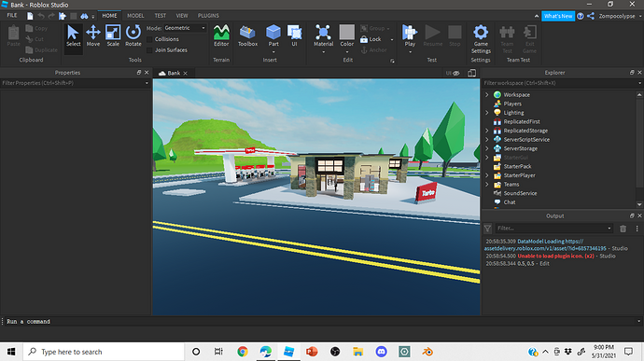Expand the Lighting tree node
The height and width of the screenshot is (361, 644).
pos(486,113)
